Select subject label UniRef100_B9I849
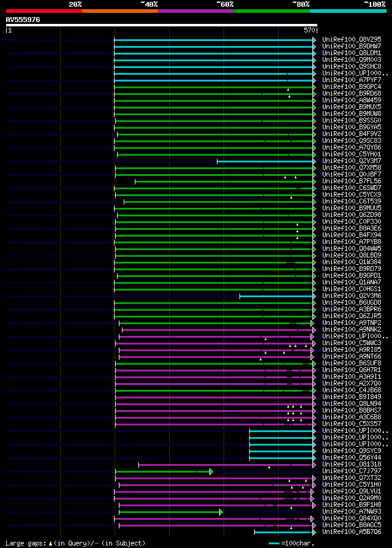 point(352,397)
